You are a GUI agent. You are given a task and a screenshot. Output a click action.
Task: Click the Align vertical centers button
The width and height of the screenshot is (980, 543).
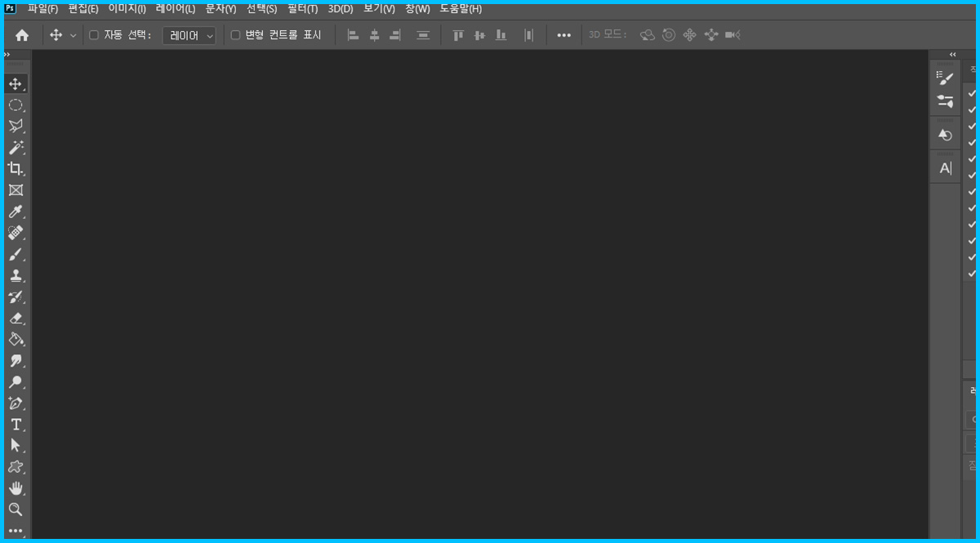click(479, 35)
